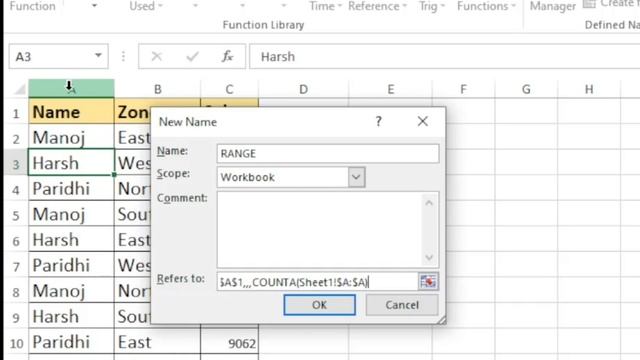Open the Recently Used dropdown
Screen dimensions: 640x360
pos(146,7)
